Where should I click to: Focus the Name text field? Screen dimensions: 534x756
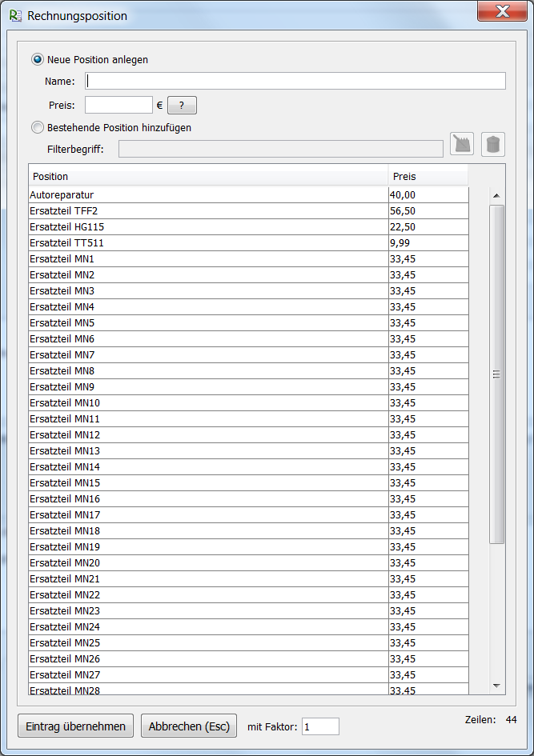(295, 81)
